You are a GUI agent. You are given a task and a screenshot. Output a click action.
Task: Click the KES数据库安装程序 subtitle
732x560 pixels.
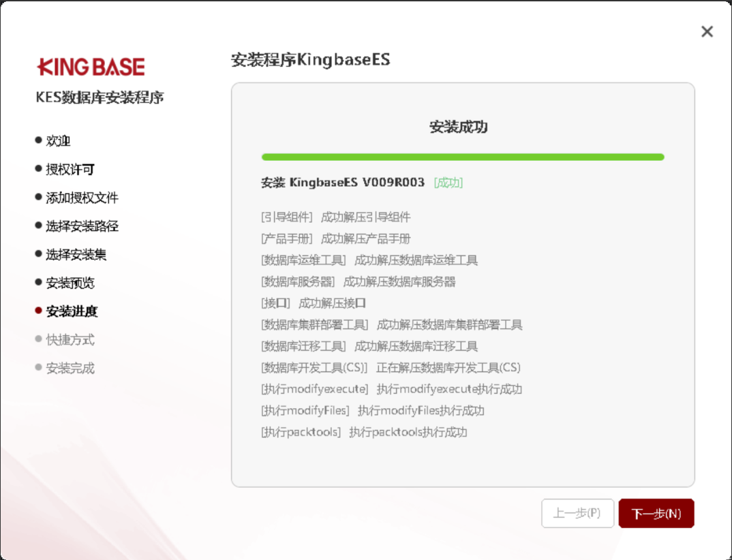(100, 97)
